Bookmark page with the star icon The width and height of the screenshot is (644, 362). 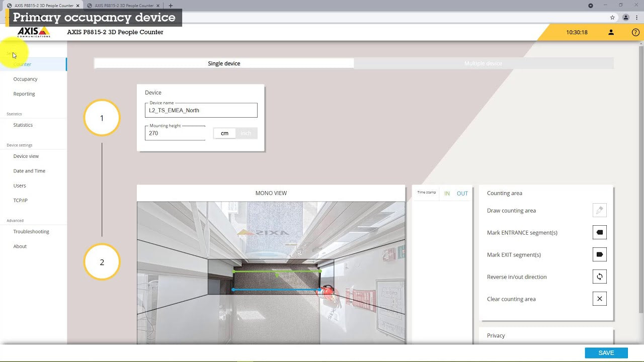click(x=612, y=17)
